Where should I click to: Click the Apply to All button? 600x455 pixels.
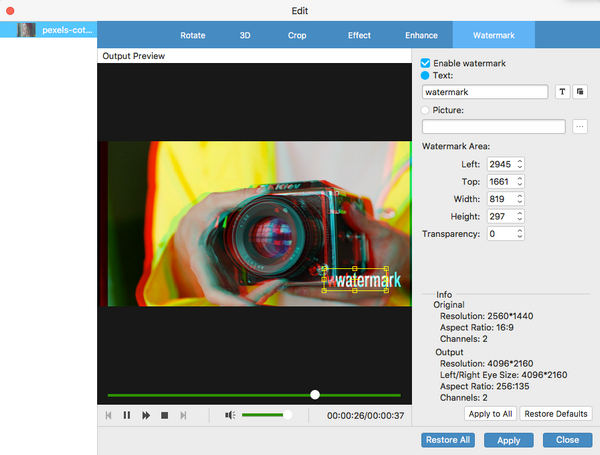489,413
